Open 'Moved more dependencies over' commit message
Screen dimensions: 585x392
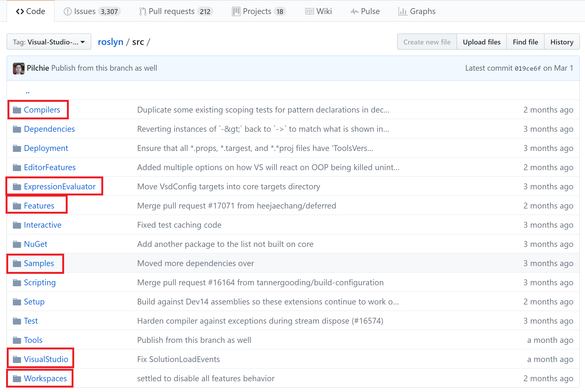click(195, 263)
